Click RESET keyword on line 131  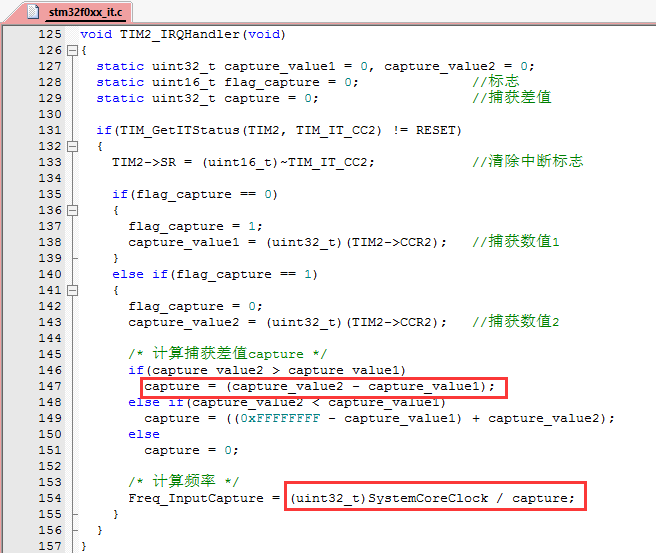(435, 131)
